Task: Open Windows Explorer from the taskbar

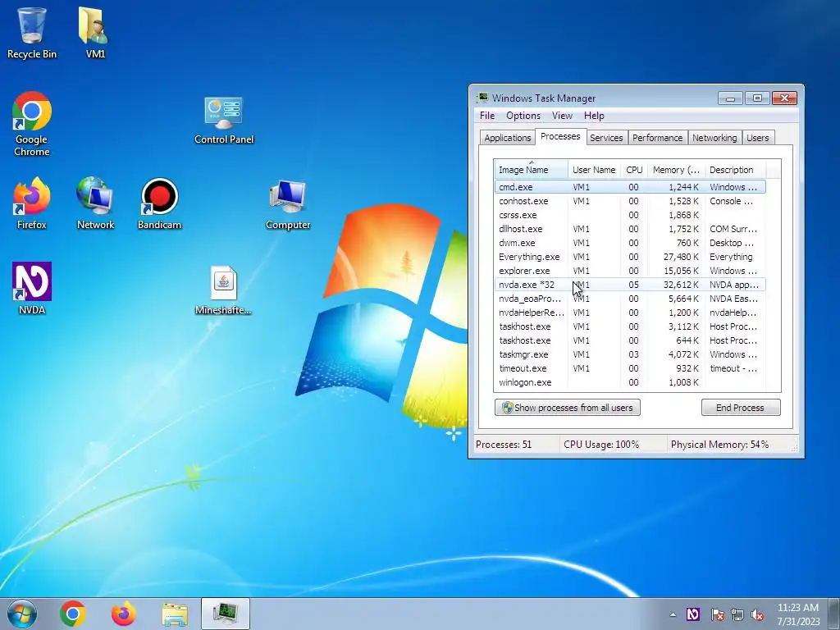Action: click(x=175, y=614)
